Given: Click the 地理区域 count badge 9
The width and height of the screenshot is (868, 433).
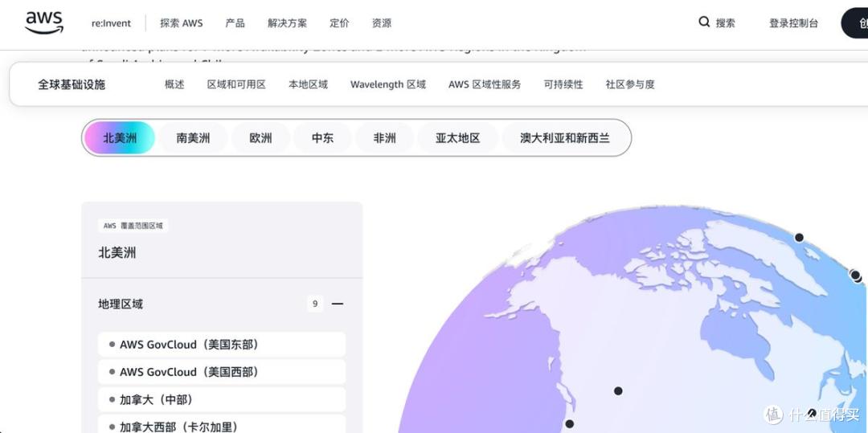Looking at the screenshot, I should pyautogui.click(x=315, y=304).
